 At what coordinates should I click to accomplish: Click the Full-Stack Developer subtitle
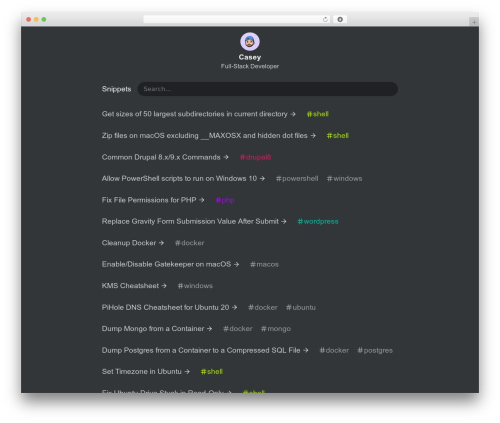(x=250, y=66)
